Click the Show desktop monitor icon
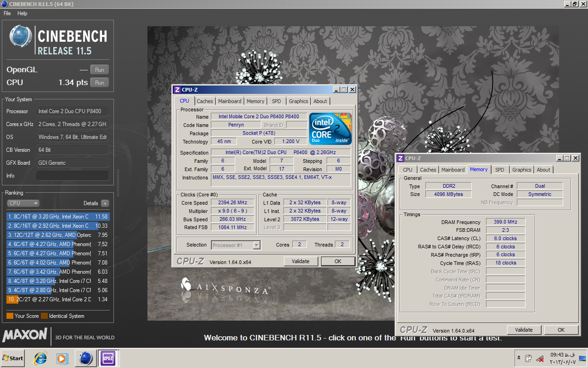The width and height of the screenshot is (588, 368). pyautogui.click(x=582, y=358)
